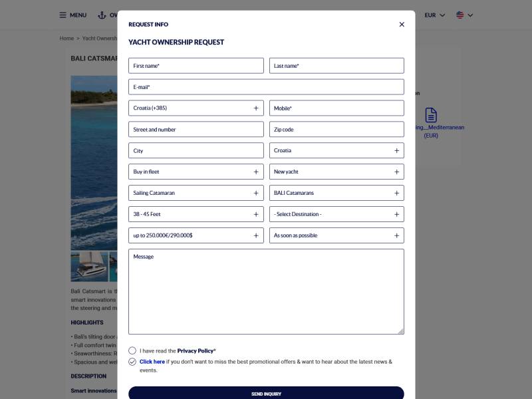
Task: Click the document icon for Mediterranean pricing
Action: tap(431, 115)
